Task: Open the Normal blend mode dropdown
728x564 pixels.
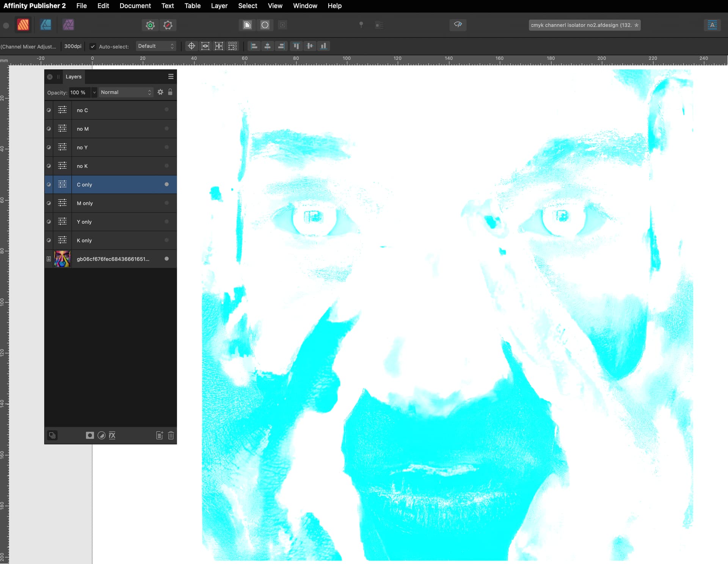Action: click(126, 92)
